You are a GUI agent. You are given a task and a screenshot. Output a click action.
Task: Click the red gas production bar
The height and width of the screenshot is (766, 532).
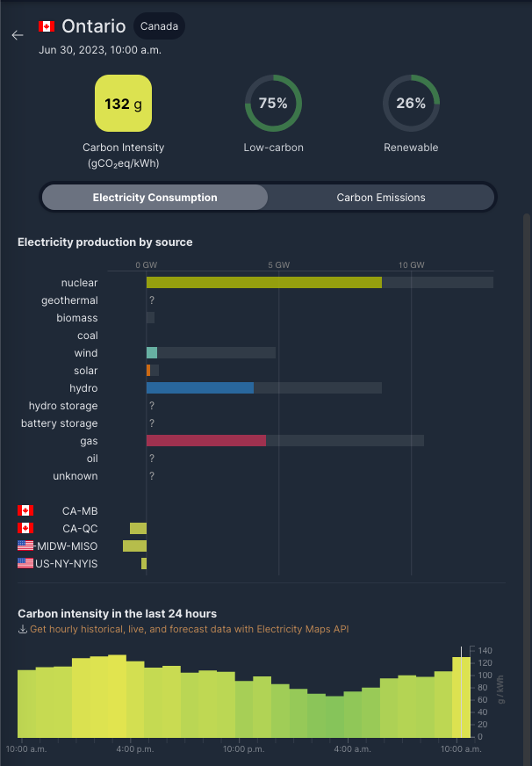point(206,441)
